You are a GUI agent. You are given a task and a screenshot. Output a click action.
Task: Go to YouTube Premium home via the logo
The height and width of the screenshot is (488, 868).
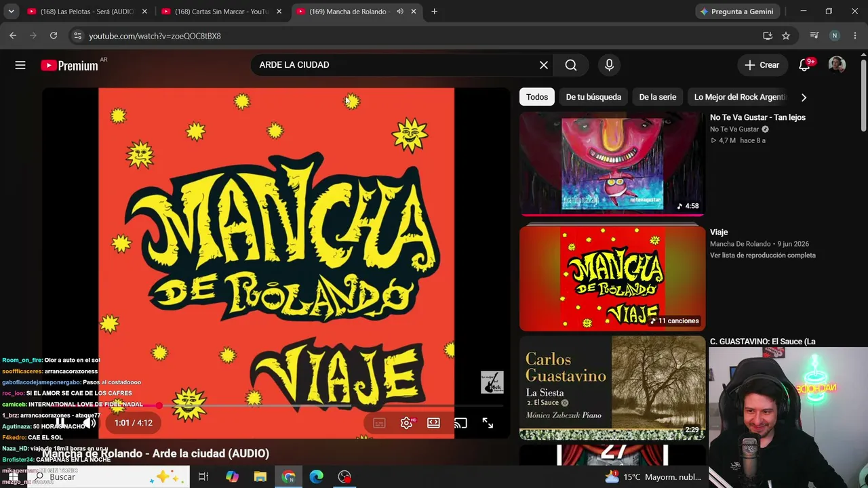[69, 65]
